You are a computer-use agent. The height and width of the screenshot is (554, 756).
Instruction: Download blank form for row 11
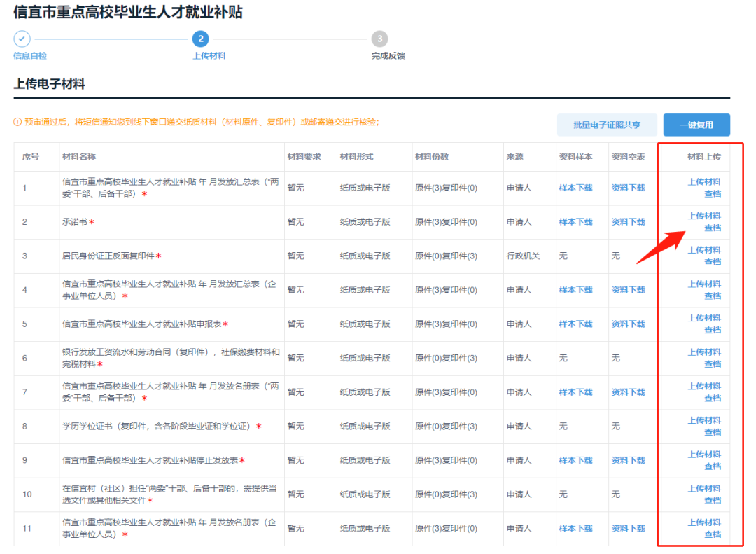[628, 528]
